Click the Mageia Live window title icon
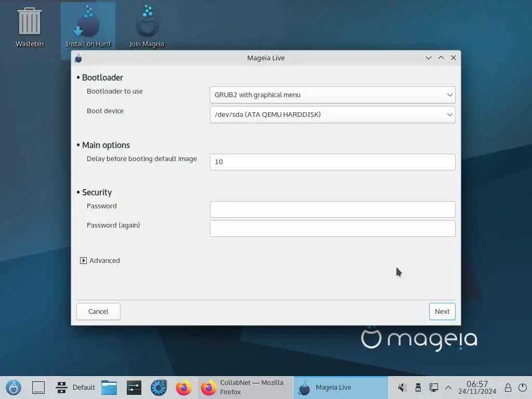The image size is (532, 399). [x=78, y=58]
